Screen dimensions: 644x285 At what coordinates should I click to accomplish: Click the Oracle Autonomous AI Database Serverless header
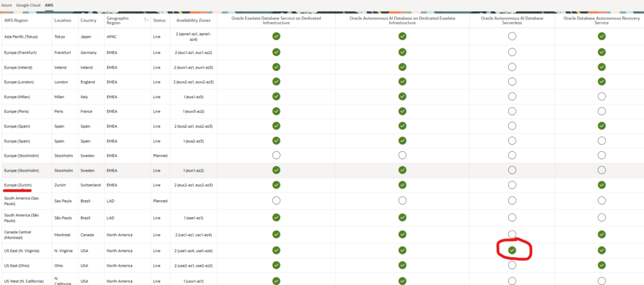tap(512, 21)
